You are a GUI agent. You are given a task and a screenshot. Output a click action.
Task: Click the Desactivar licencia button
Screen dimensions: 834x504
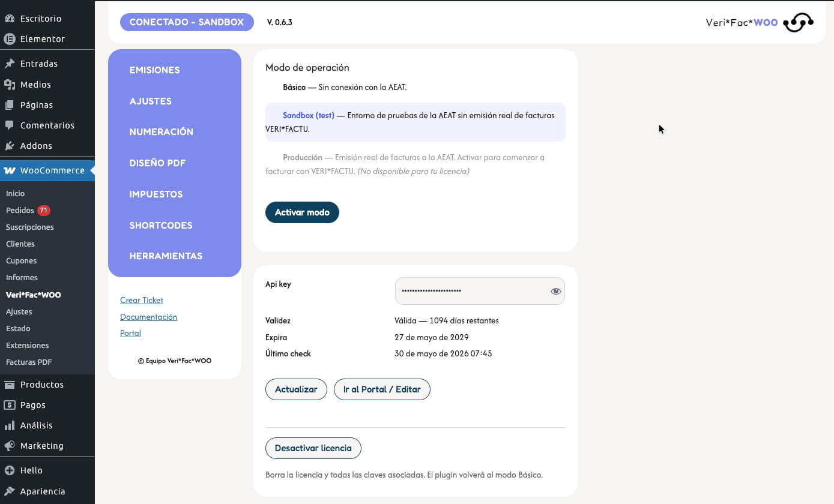313,448
